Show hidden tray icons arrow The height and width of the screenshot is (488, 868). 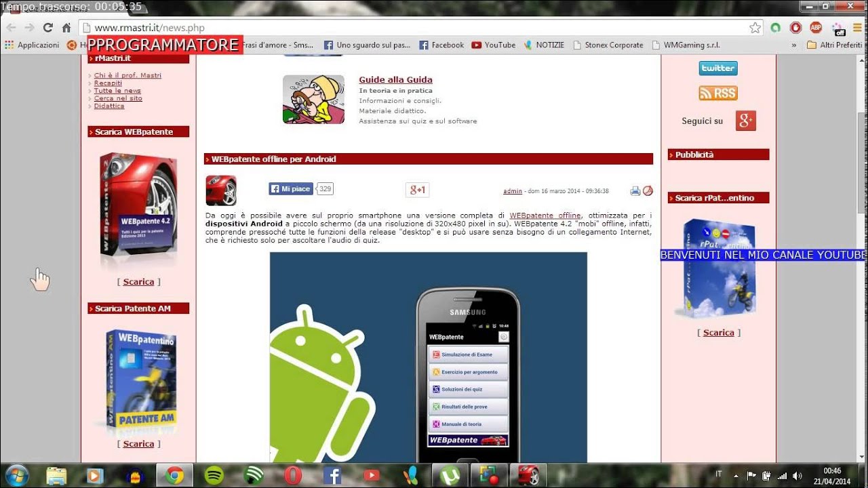pos(737,476)
